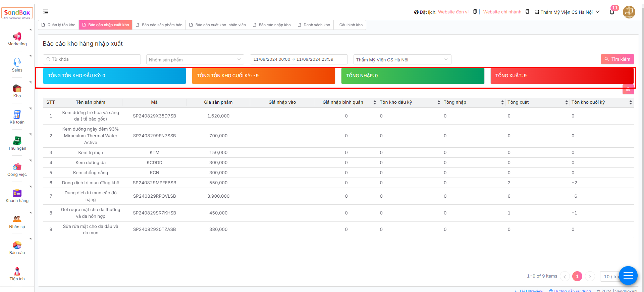Open the Thẩm Mỹ Viện branch filter dropdown
Viewport: 644px width, 292px height.
tap(402, 60)
